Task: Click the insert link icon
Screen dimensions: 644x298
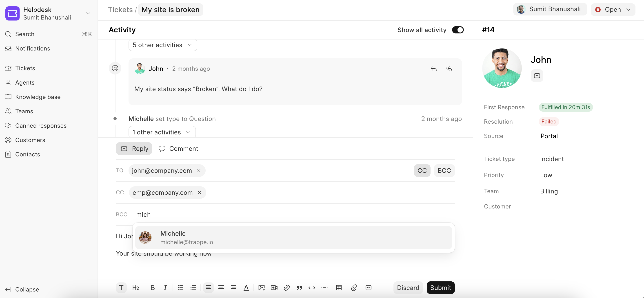Action: pos(286,287)
